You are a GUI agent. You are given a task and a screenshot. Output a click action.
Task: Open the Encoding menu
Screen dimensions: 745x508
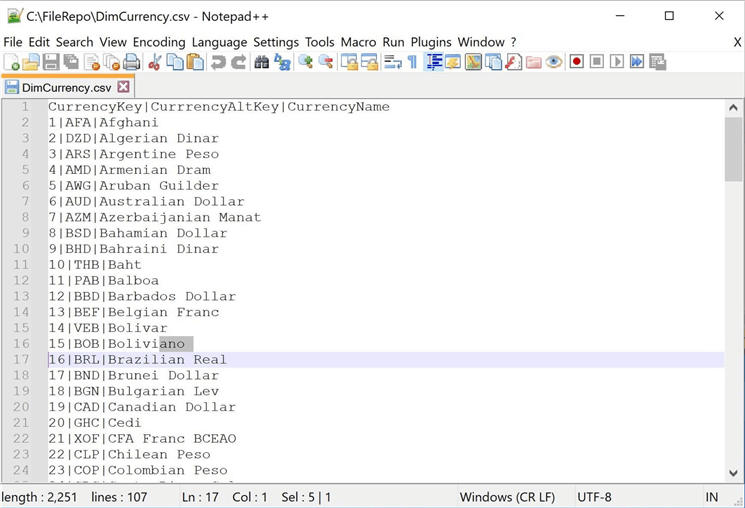(159, 42)
